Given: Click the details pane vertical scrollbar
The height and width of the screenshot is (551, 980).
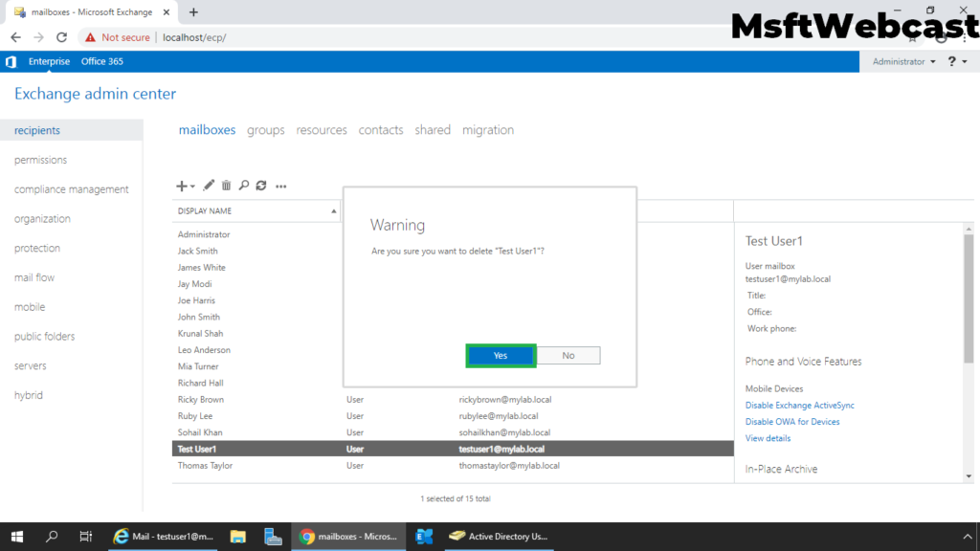Looking at the screenshot, I should click(969, 298).
